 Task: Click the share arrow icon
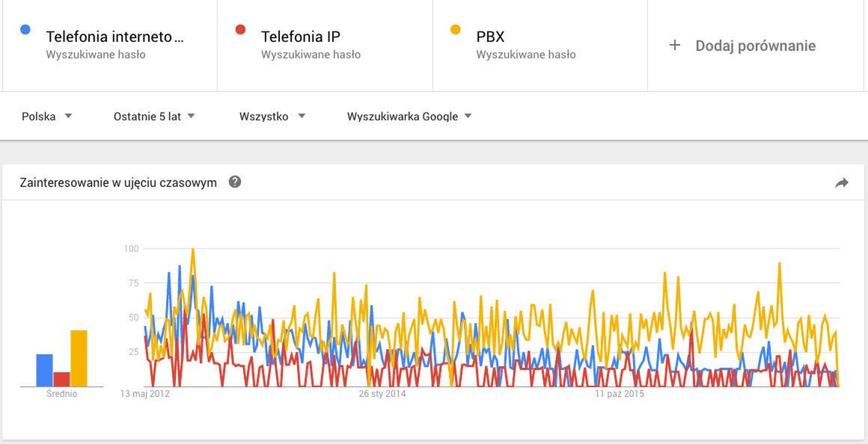(x=842, y=183)
